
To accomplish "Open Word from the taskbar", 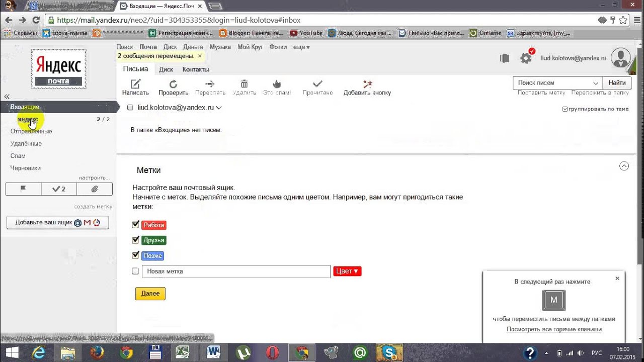I will [214, 353].
